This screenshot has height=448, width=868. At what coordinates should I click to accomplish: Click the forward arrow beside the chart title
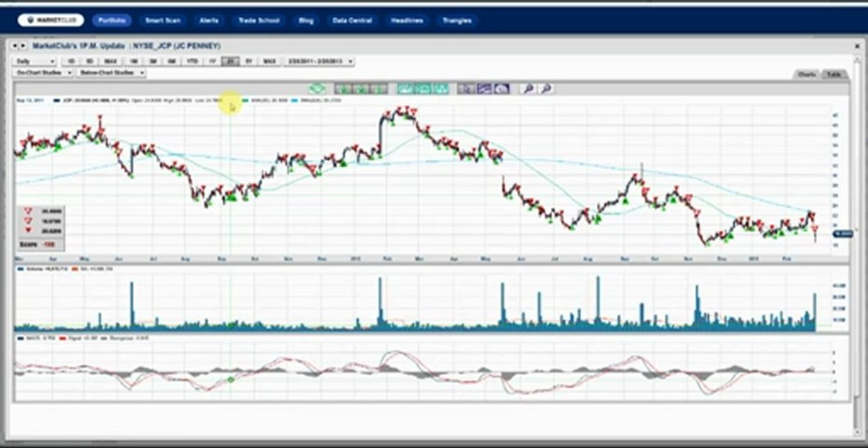[24, 46]
